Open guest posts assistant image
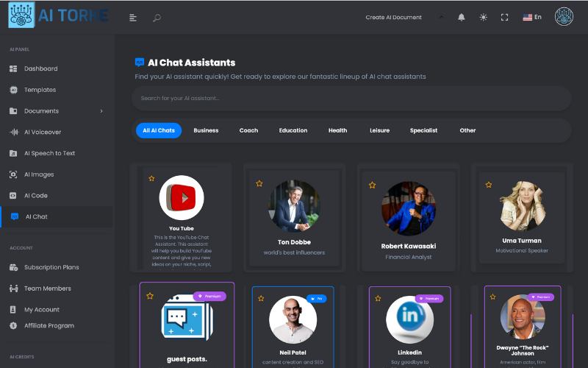Screen dimensions: 588x368 tap(187, 317)
